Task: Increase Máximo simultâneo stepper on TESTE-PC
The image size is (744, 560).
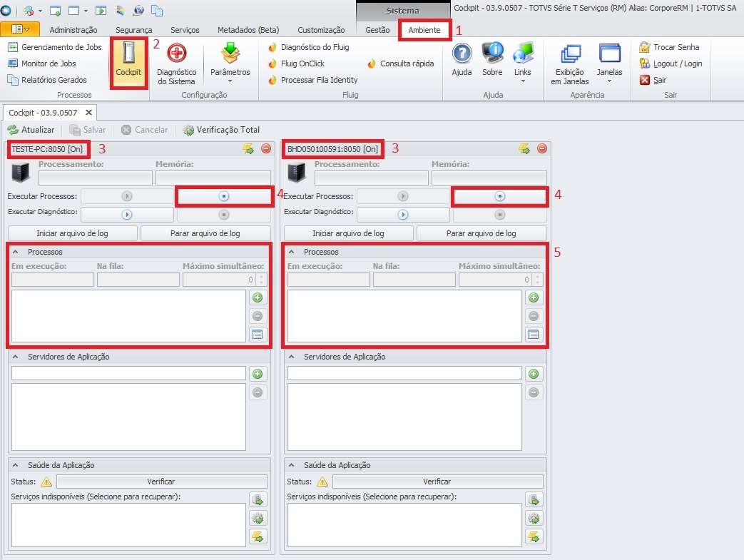Action: [262, 277]
